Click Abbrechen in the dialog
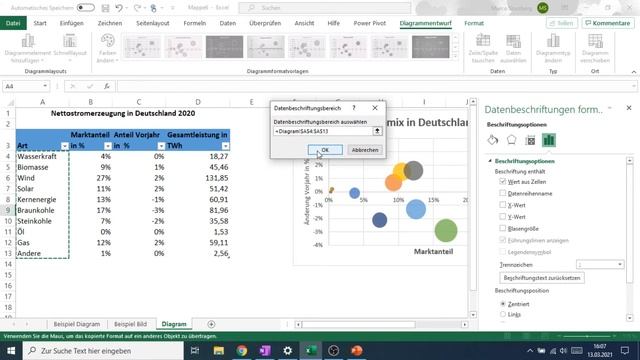 coord(365,150)
